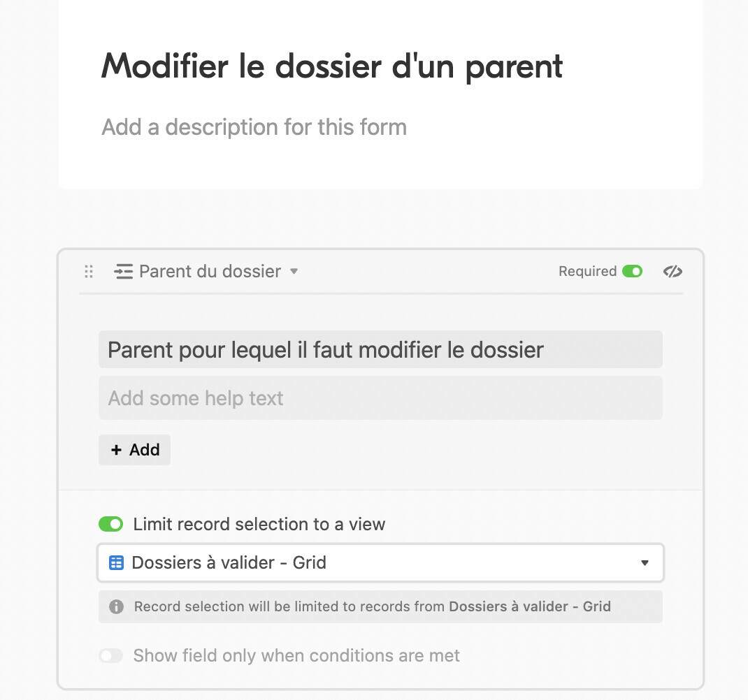Click the Add some help text field
The image size is (748, 700).
point(381,398)
